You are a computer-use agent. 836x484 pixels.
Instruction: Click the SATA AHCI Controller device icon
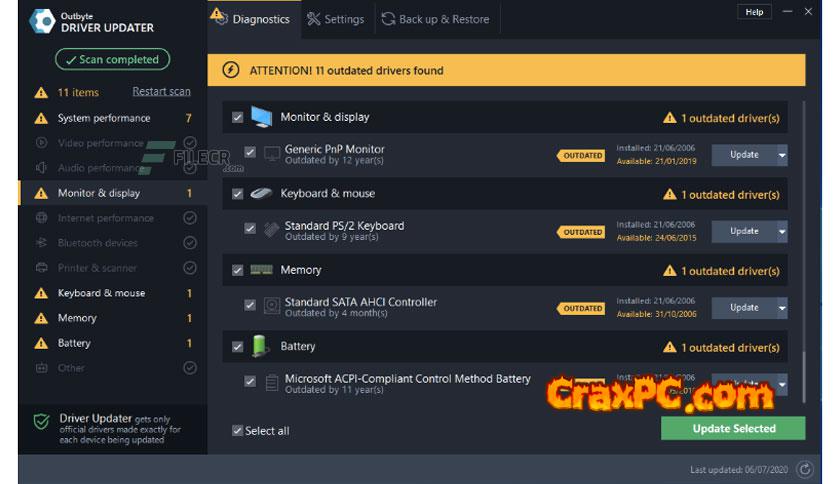point(272,306)
